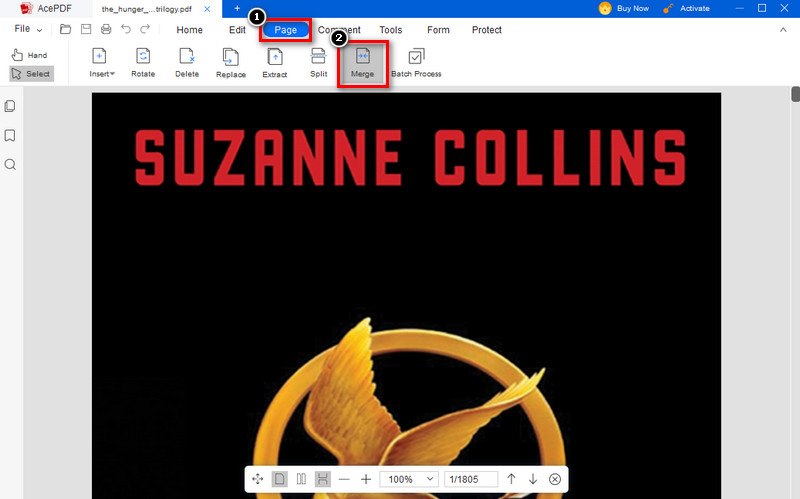Click the open folder icon
Image resolution: width=800 pixels, height=499 pixels.
click(x=65, y=29)
